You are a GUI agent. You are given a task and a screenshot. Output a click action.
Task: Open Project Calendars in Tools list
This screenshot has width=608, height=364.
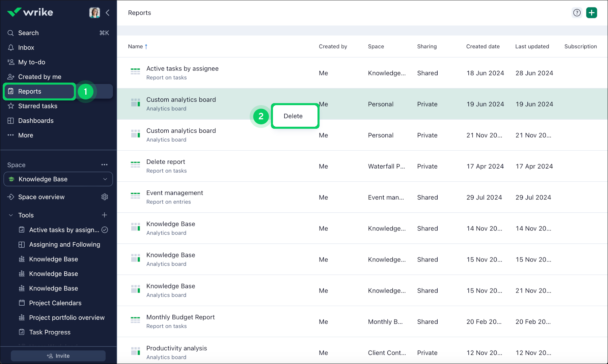click(x=55, y=303)
